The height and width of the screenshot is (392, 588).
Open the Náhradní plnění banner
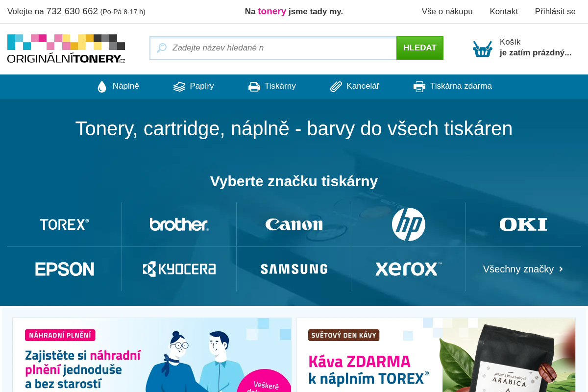(152, 355)
